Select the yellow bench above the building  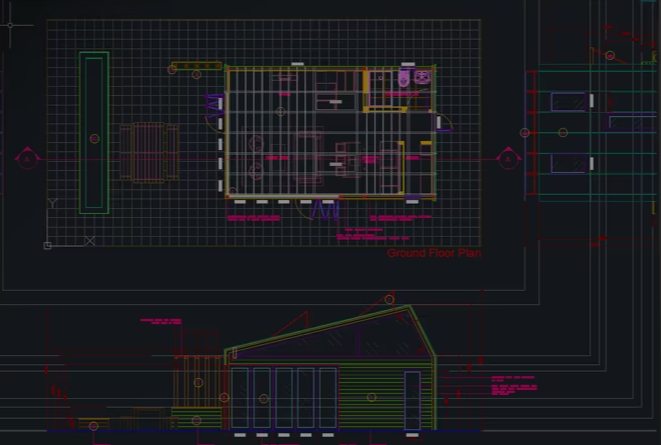(197, 67)
